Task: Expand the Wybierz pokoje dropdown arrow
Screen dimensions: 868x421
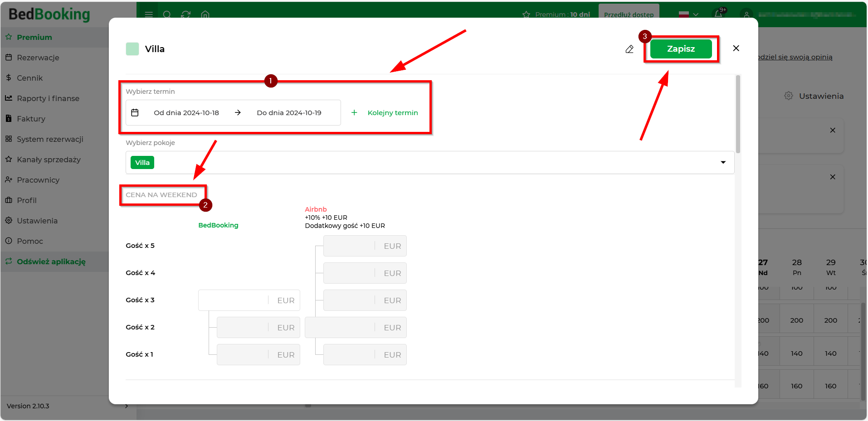Action: click(x=723, y=162)
